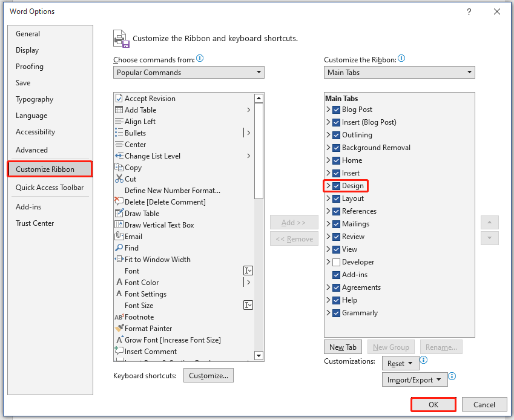Screen dimensions: 514x420
Task: Open the Trust Center settings page
Action: (x=34, y=223)
